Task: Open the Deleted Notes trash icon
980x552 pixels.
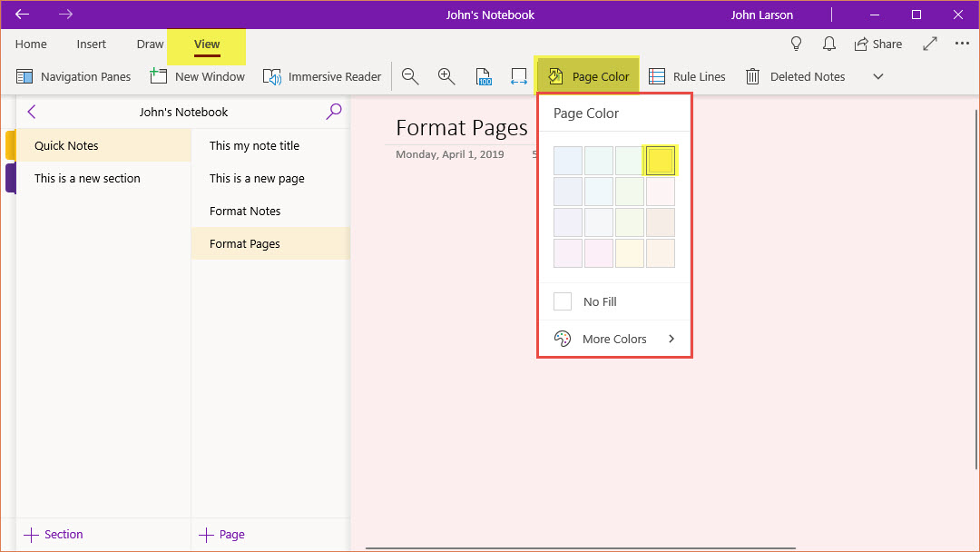Action: tap(753, 77)
